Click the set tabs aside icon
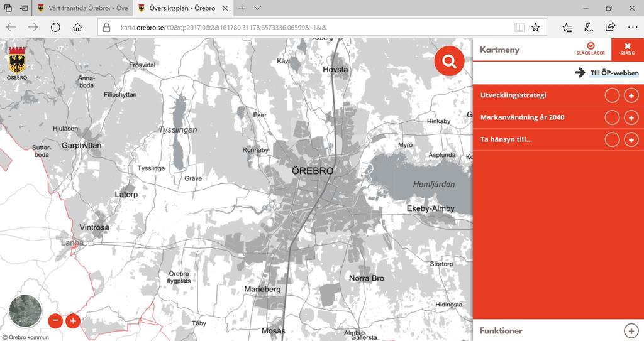644x341 pixels. (x=25, y=8)
